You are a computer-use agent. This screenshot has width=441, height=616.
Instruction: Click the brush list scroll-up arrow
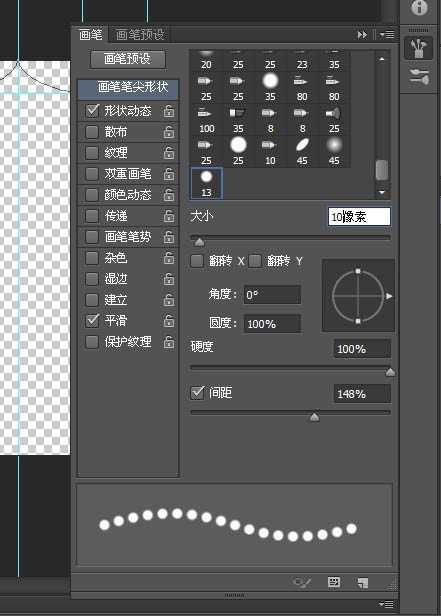[x=382, y=59]
